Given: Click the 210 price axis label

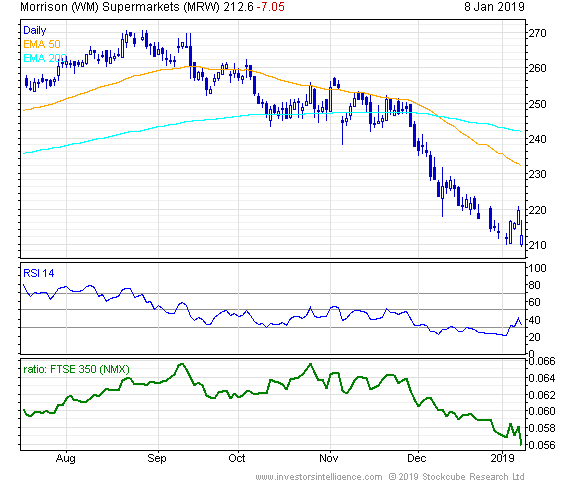Looking at the screenshot, I should click(x=537, y=245).
